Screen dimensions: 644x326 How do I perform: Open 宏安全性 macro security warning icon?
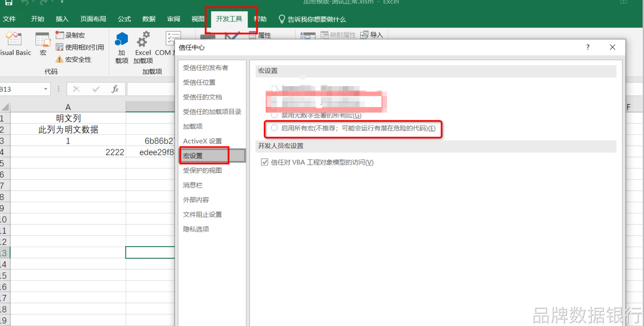(59, 59)
